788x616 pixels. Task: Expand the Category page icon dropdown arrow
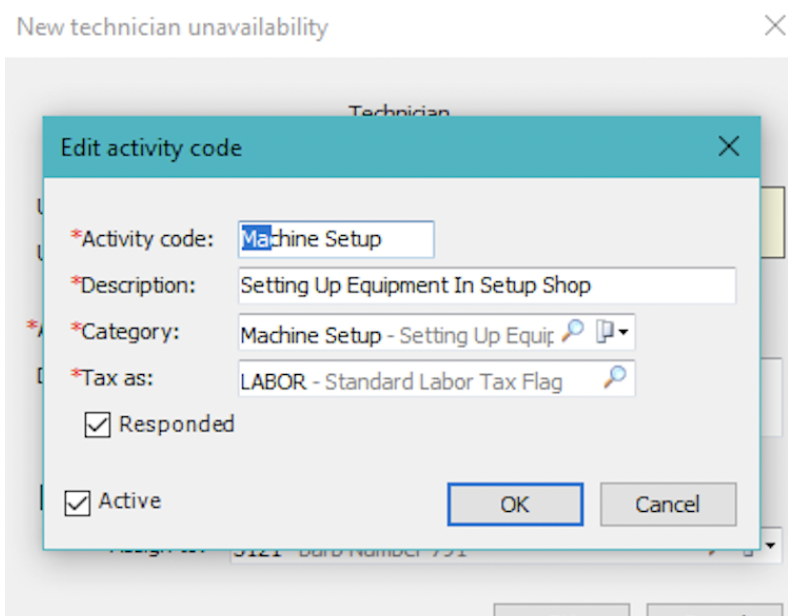(x=624, y=332)
